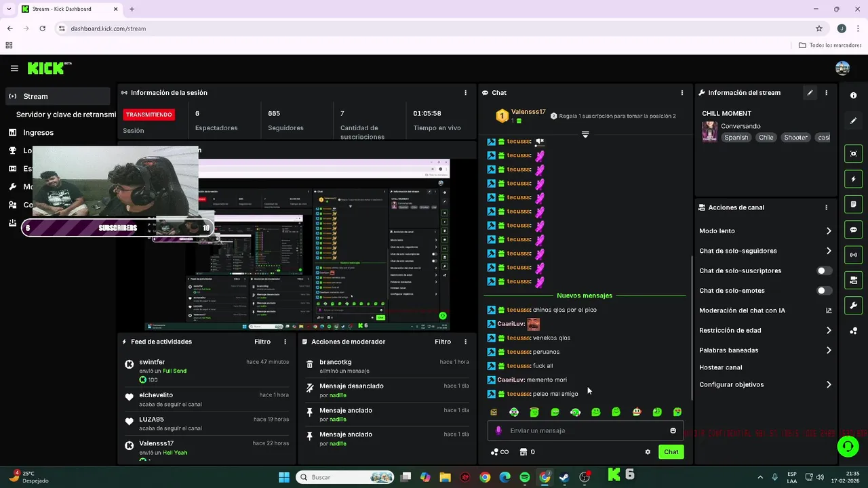The image size is (868, 488).
Task: Open emoji picker in message box
Action: coord(673,430)
